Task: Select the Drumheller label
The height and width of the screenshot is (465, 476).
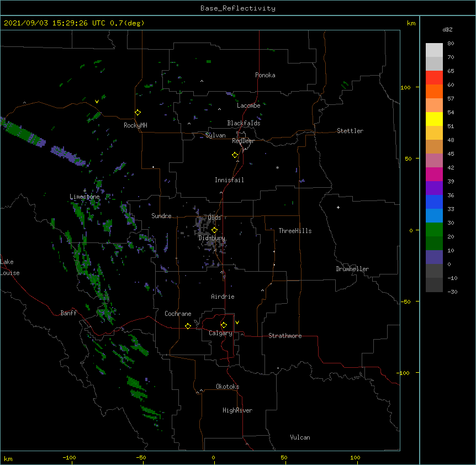Action: click(x=352, y=269)
